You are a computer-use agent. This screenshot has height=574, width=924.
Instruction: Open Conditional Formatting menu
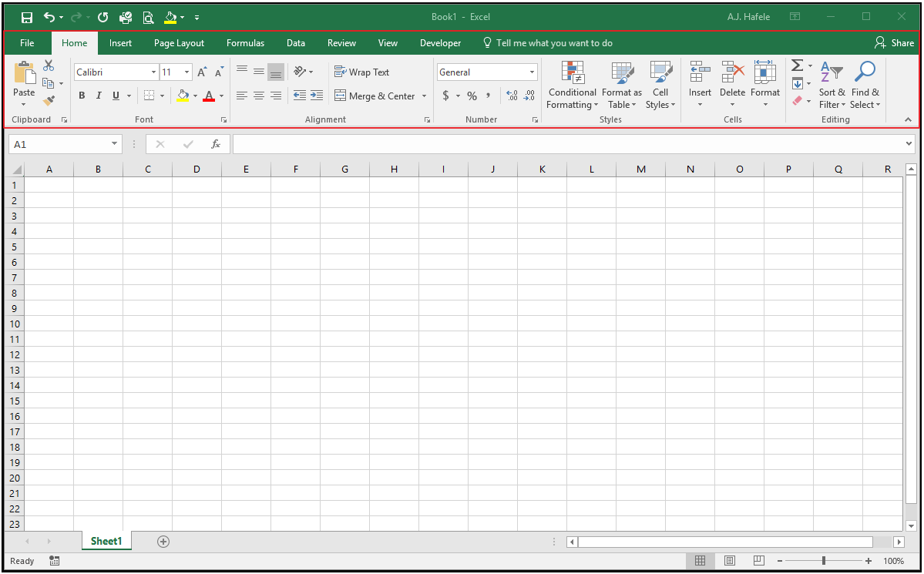(572, 86)
